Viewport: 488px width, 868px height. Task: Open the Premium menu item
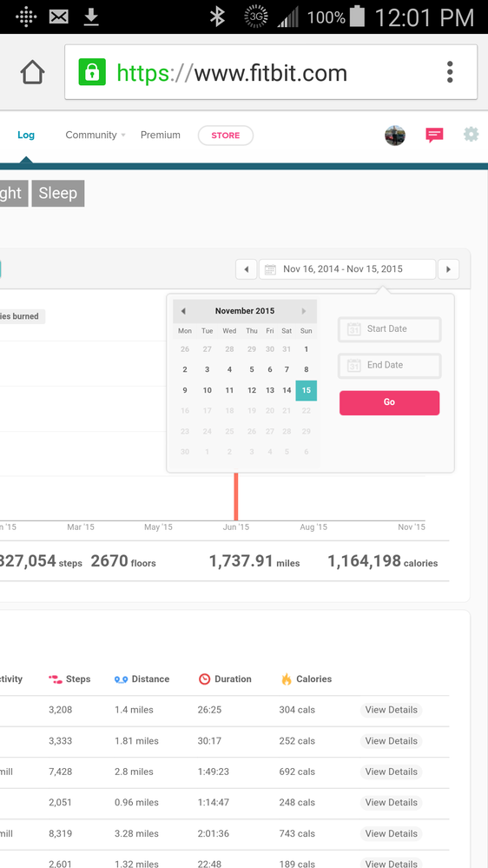(161, 135)
